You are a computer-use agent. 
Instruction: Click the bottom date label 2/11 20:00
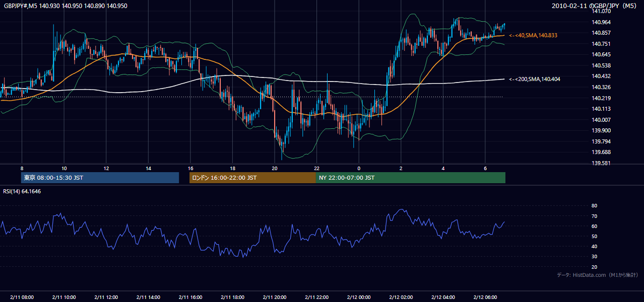[x=275, y=297]
